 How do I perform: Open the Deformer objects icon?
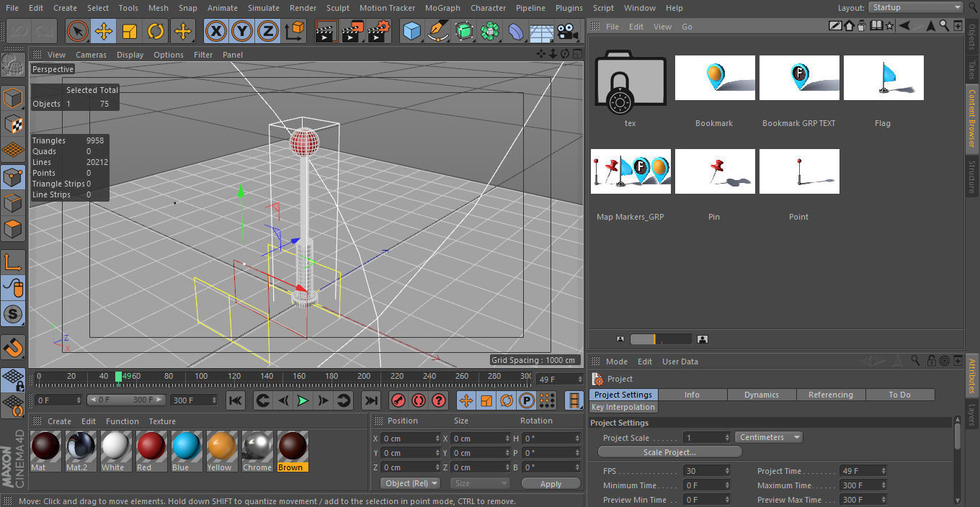(516, 31)
